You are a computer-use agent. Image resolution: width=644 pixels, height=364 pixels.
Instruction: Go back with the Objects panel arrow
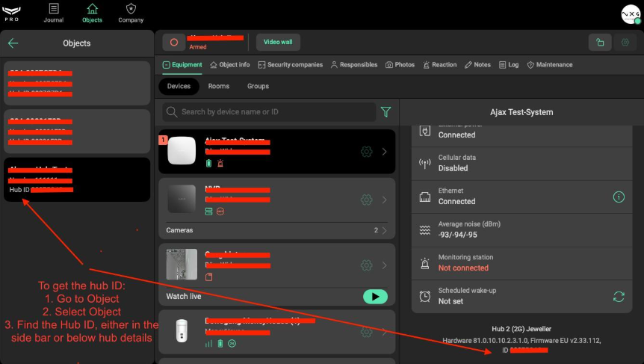coord(13,43)
